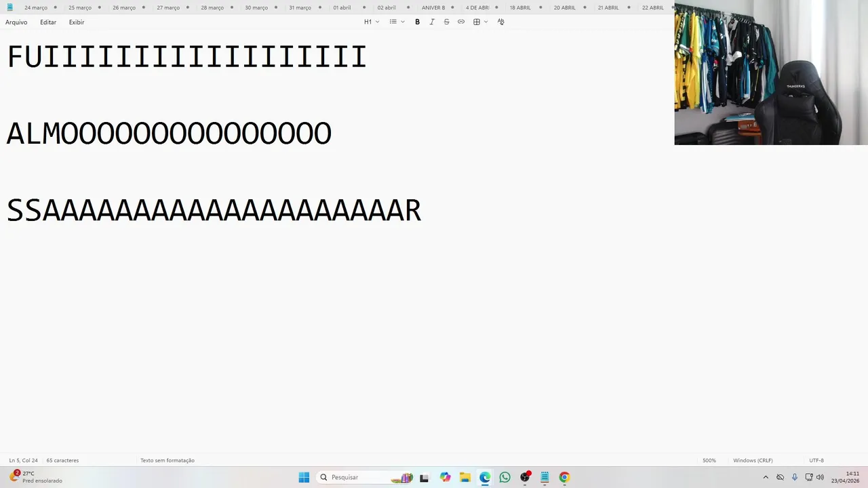Switch to the 24 março tab
The image size is (868, 488).
click(36, 7)
